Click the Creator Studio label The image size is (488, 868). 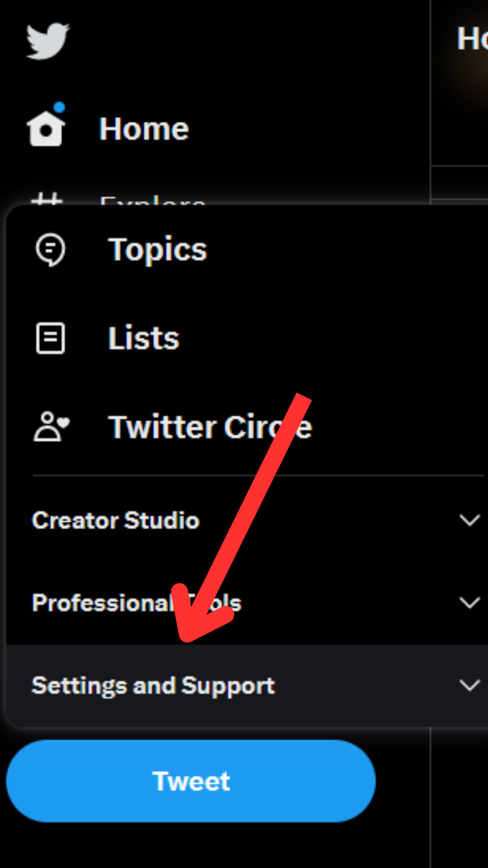tap(116, 520)
